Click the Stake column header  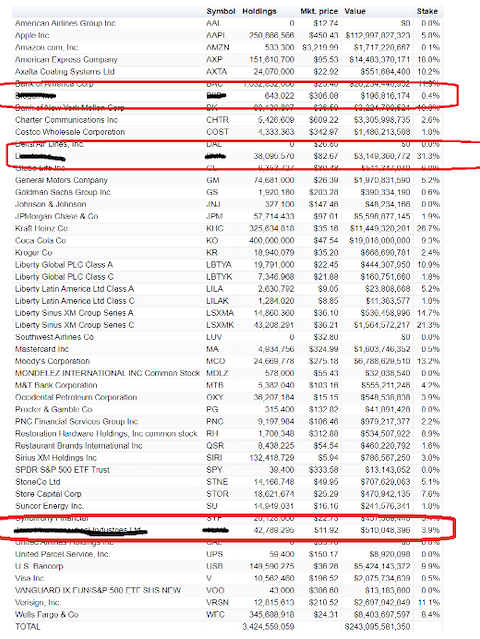(x=427, y=11)
